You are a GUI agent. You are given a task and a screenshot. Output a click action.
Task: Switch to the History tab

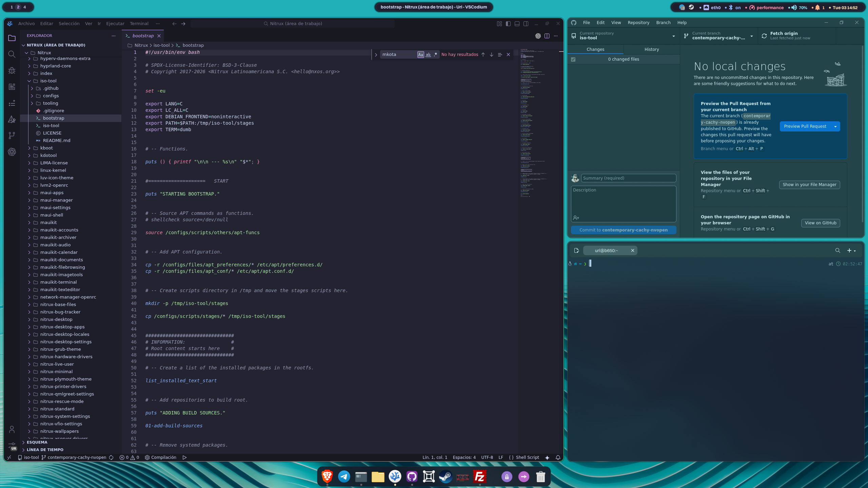[651, 49]
